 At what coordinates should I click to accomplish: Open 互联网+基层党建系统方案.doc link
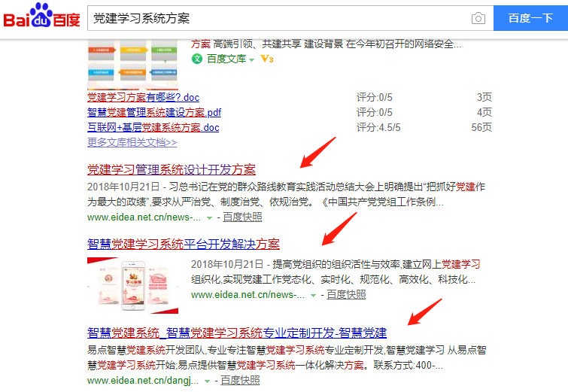pyautogui.click(x=153, y=127)
